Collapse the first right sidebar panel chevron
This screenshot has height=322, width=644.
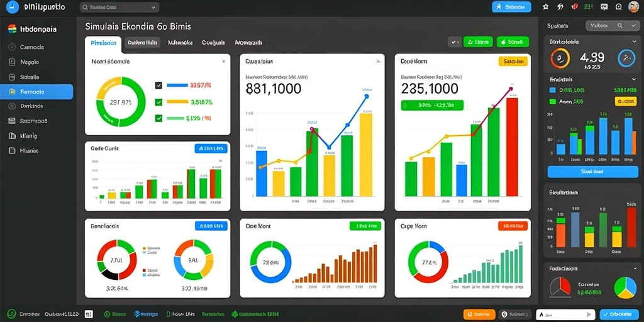tap(634, 42)
